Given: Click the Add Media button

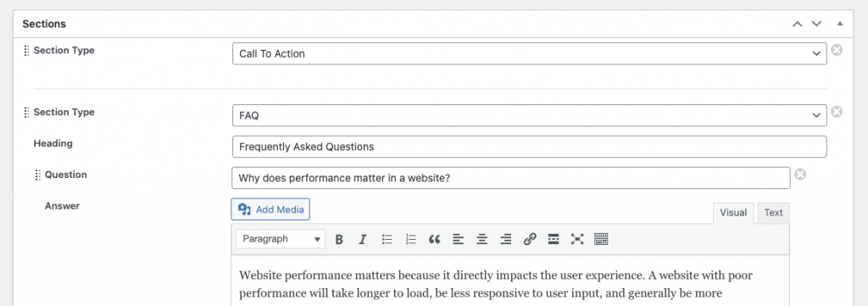Looking at the screenshot, I should [x=270, y=209].
